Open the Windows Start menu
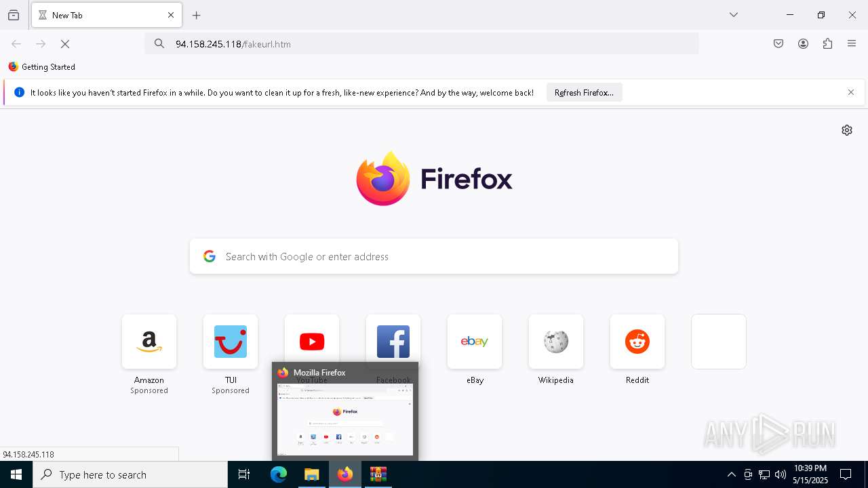This screenshot has width=868, height=488. (x=16, y=474)
